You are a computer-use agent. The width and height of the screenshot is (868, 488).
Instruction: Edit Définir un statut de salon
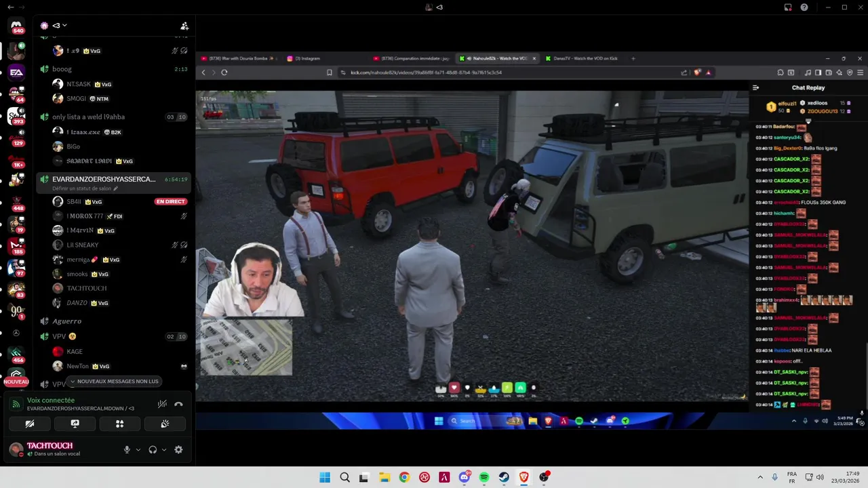(85, 188)
